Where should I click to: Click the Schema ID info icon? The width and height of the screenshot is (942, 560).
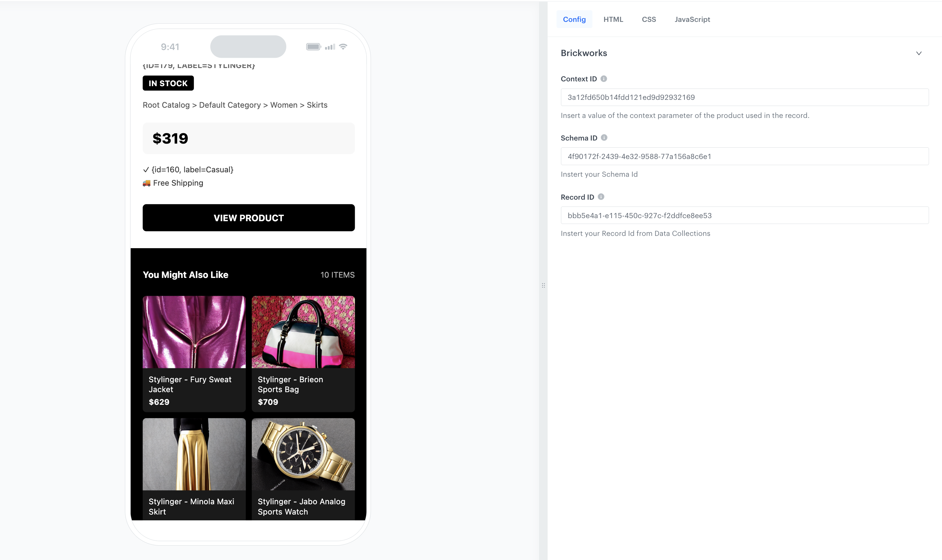[x=604, y=138]
